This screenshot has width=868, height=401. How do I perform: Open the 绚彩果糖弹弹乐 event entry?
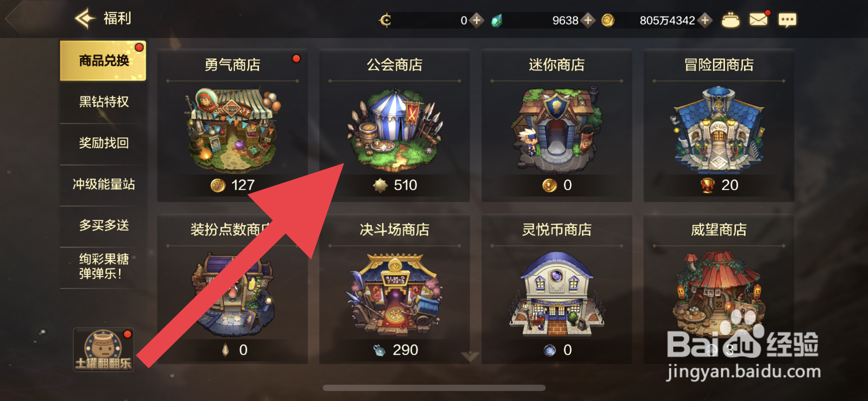coord(104,266)
